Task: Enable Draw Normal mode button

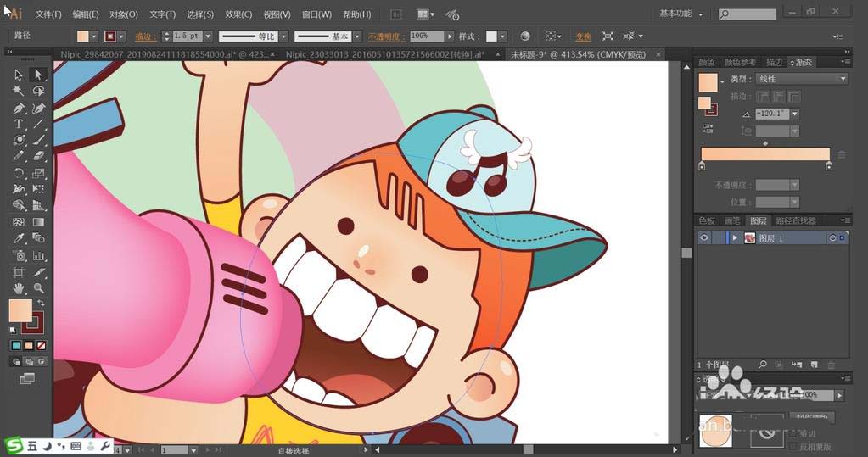Action: coord(16,362)
